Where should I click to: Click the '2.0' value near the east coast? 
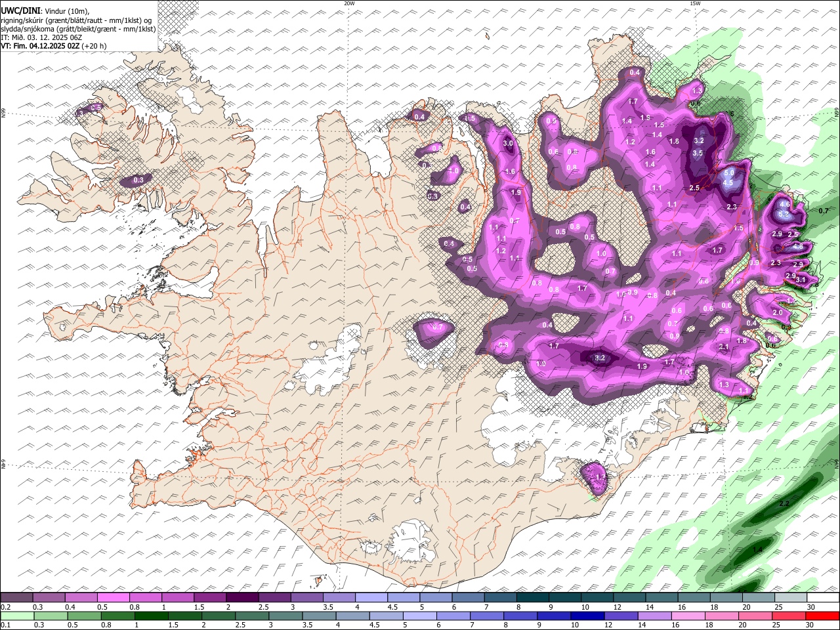click(x=778, y=312)
